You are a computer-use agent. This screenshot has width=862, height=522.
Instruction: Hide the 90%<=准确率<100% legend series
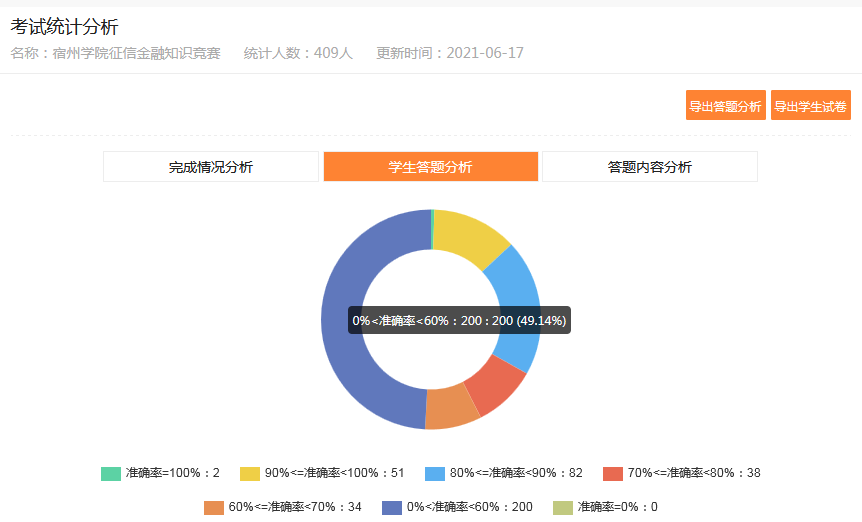[321, 473]
